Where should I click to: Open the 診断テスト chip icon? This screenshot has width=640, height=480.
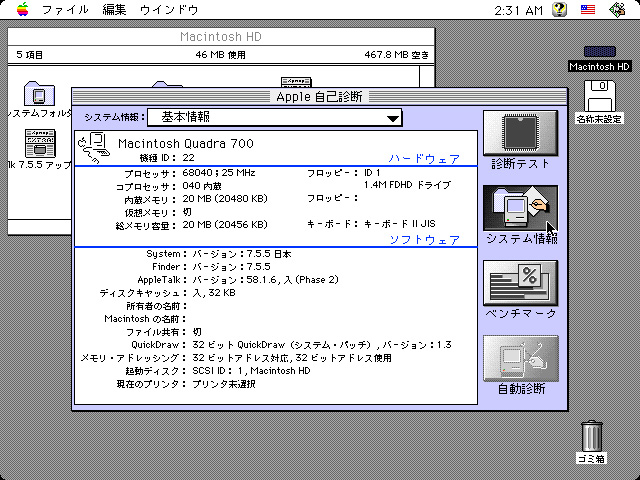(x=520, y=133)
